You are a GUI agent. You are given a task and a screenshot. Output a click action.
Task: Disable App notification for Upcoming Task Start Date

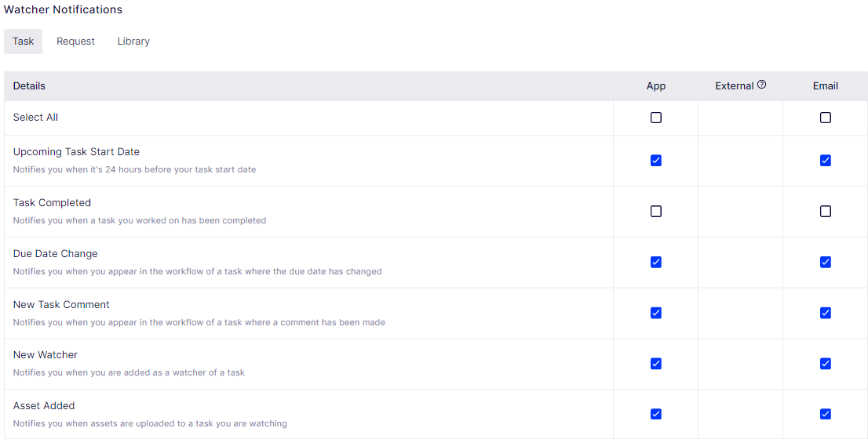click(x=656, y=161)
